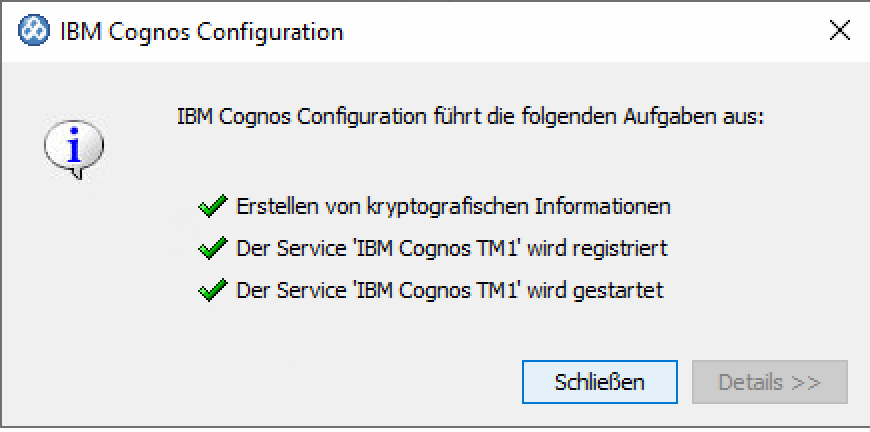This screenshot has width=870, height=432.
Task: Click the heading ending in 'Aufgaben aus:'
Action: tap(470, 117)
